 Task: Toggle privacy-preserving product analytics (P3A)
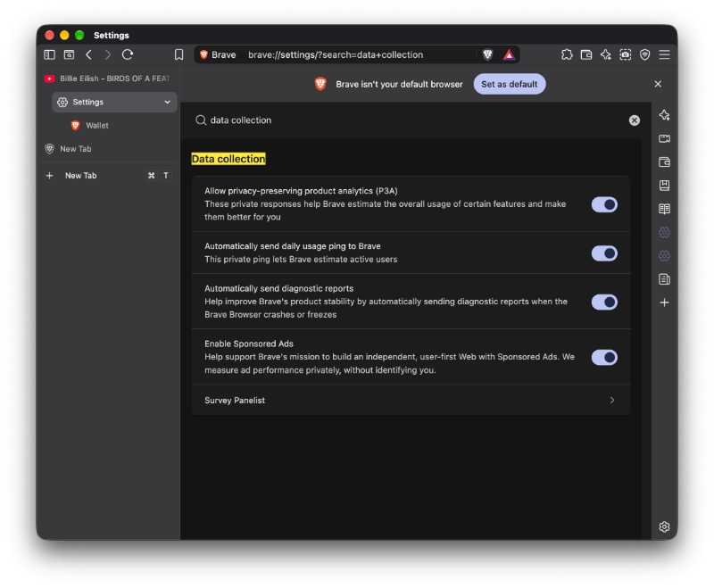pos(604,204)
